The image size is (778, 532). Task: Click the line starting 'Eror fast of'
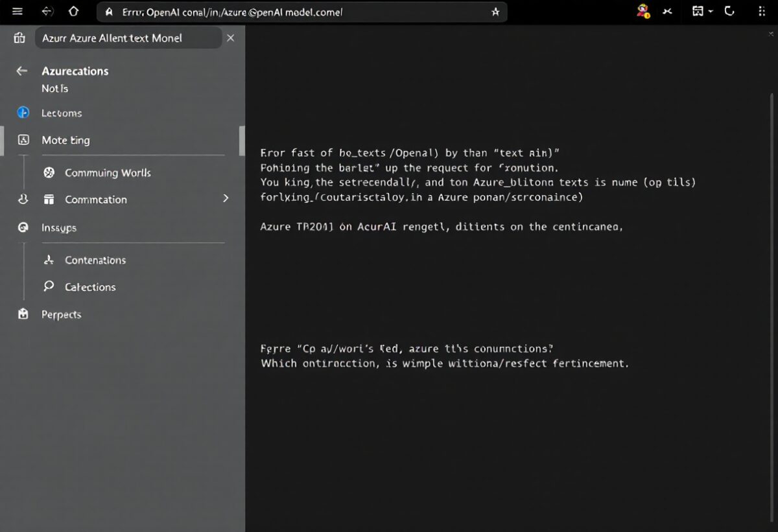click(x=410, y=153)
